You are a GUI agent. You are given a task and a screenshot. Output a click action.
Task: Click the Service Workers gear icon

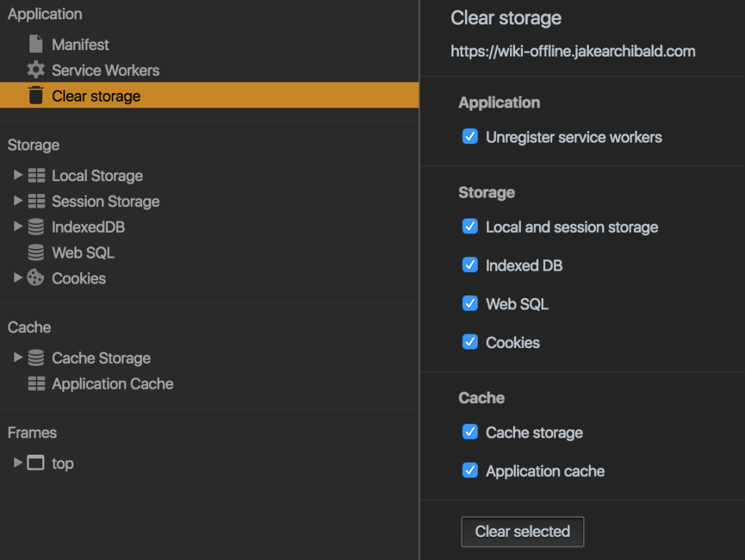coord(36,70)
